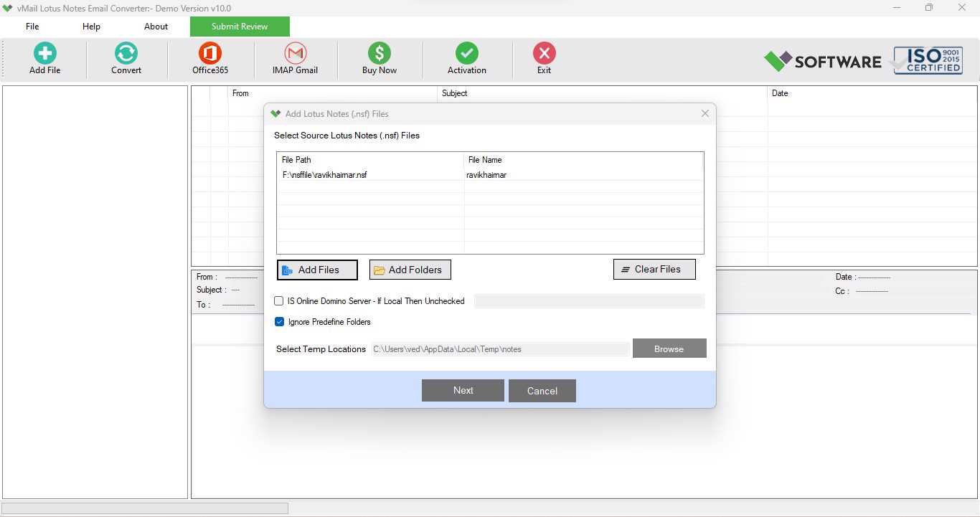The height and width of the screenshot is (517, 980).
Task: Clear the list with Clear Files
Action: coord(654,269)
